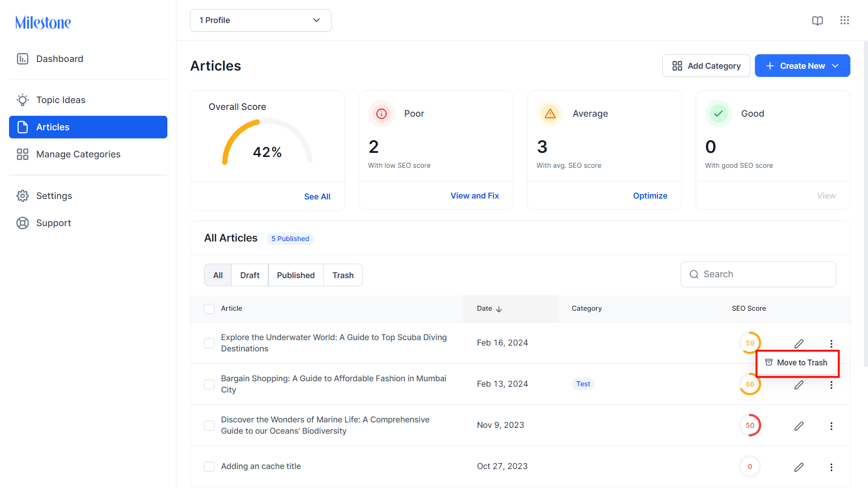Open three-dot menu for Adding an cache title
868x488 pixels.
(831, 467)
